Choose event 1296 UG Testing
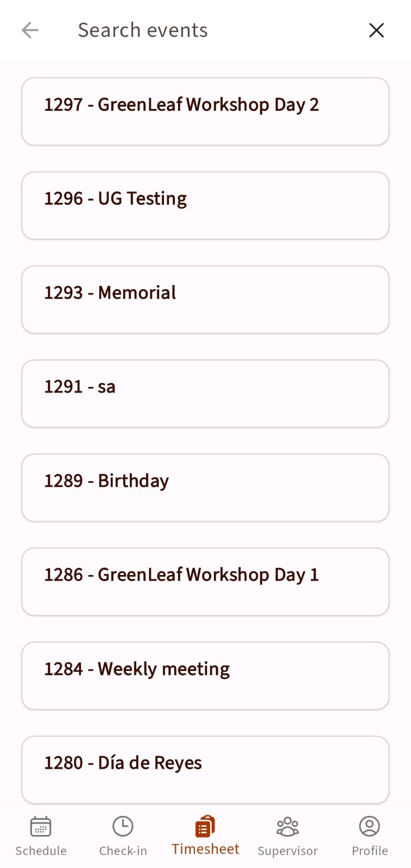Viewport: 411px width, 868px height. tap(205, 206)
